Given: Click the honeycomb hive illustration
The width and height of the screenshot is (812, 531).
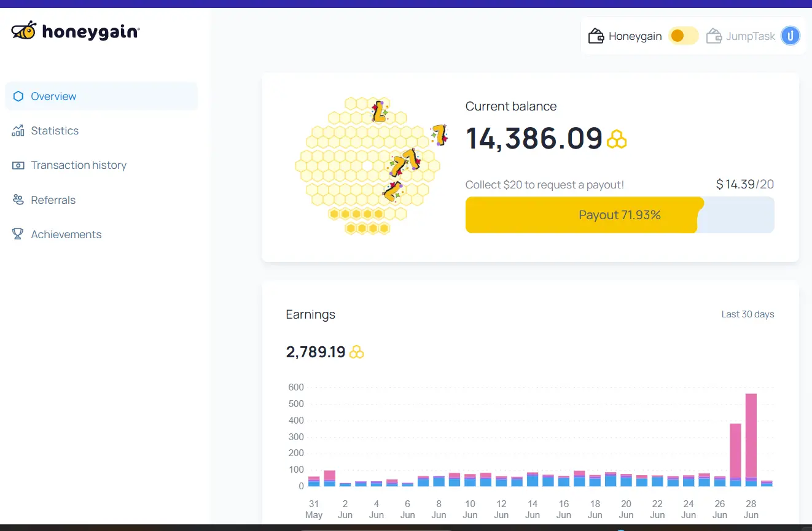Looking at the screenshot, I should pyautogui.click(x=369, y=166).
